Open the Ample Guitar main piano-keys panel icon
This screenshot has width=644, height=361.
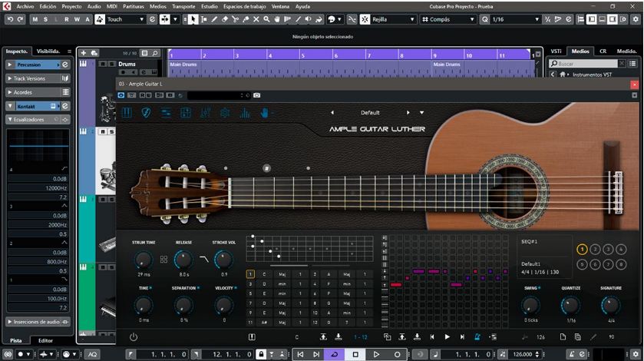pyautogui.click(x=127, y=113)
